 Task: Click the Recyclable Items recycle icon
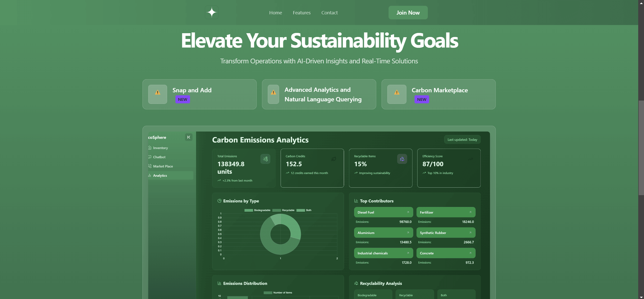point(402,159)
